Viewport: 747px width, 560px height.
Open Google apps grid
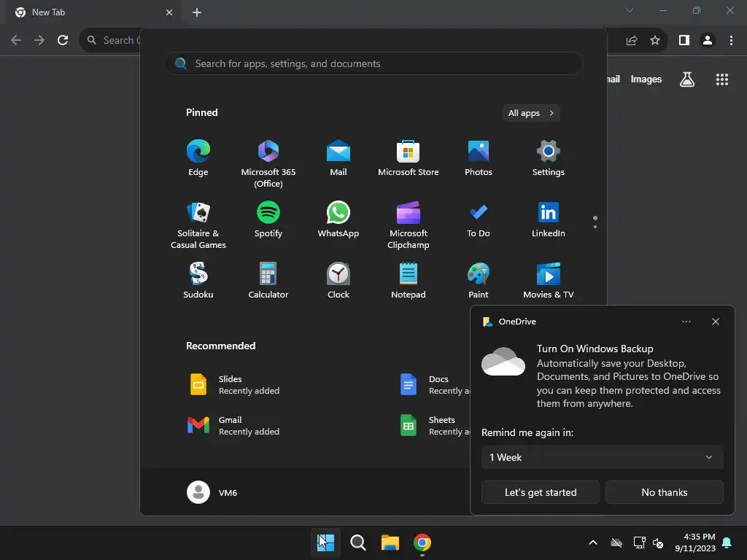click(722, 79)
